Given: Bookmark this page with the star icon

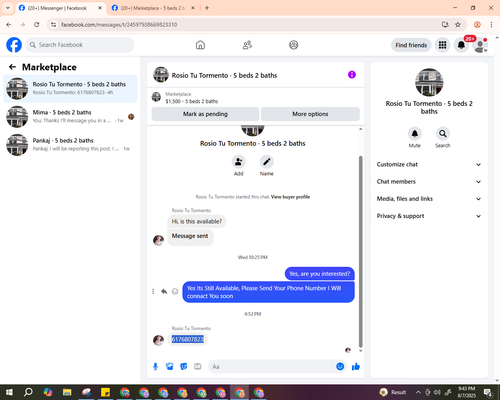Looking at the screenshot, I should pyautogui.click(x=458, y=24).
